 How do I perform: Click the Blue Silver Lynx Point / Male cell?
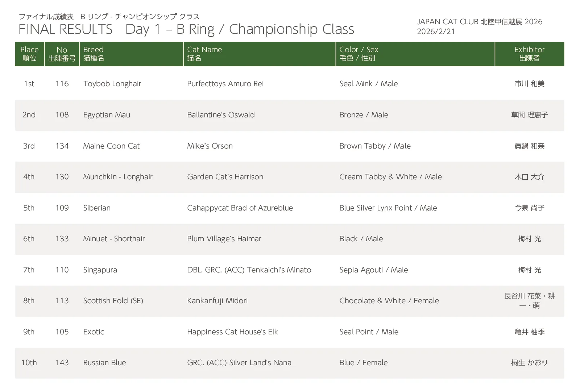click(x=388, y=208)
